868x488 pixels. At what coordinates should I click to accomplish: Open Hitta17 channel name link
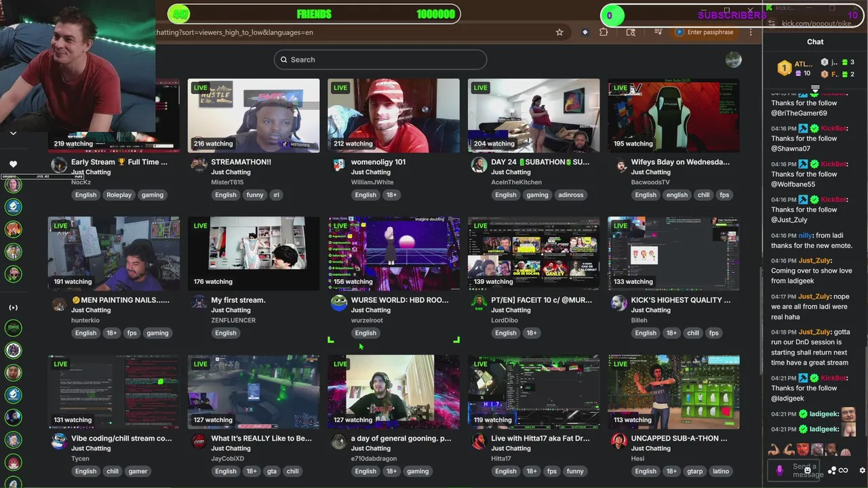[502, 458]
